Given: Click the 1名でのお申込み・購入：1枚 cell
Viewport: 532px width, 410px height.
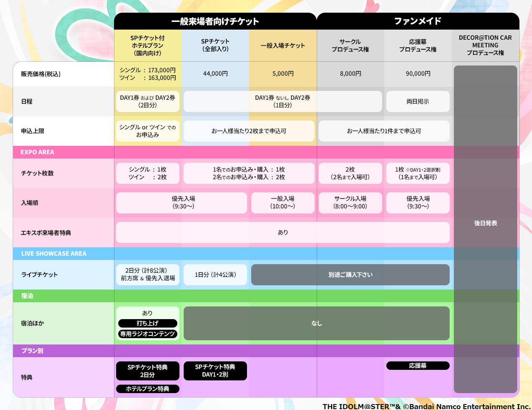Looking at the screenshot, I should (x=249, y=173).
